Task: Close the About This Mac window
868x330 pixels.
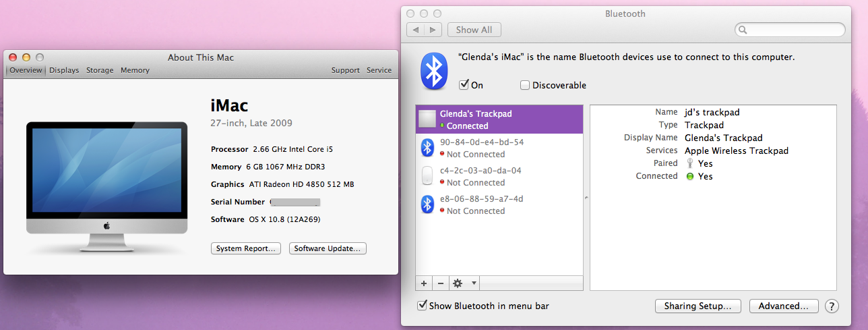Action: click(x=13, y=57)
